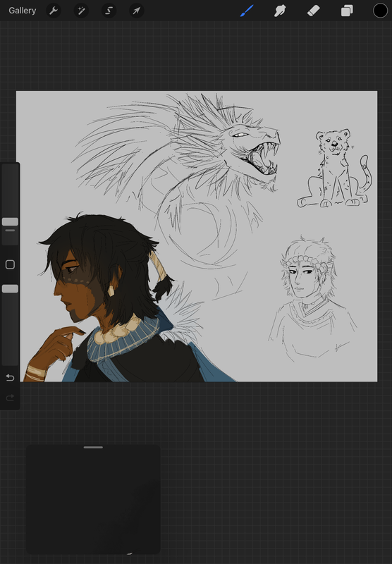
Task: Click the brush opacity slider handle
Action: point(10,288)
